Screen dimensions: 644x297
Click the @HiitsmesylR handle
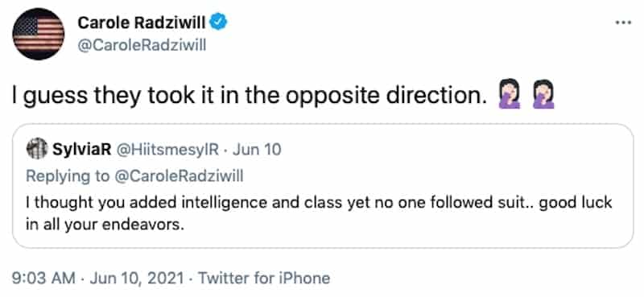click(168, 150)
